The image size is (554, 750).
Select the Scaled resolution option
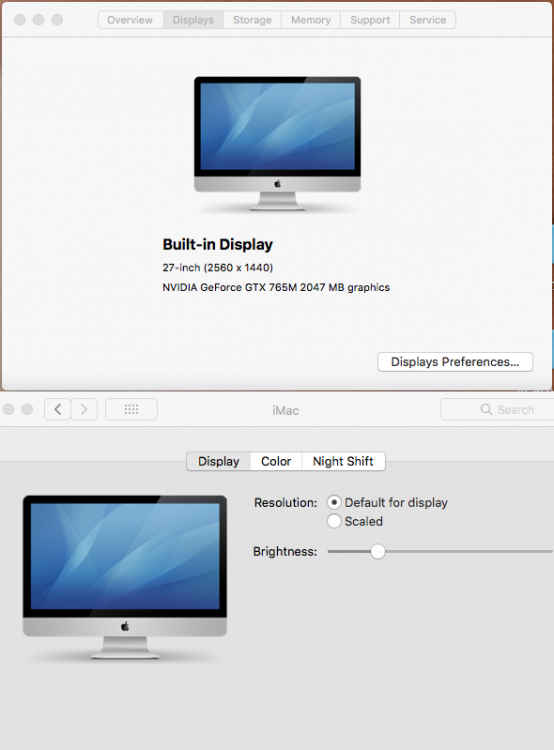(334, 521)
